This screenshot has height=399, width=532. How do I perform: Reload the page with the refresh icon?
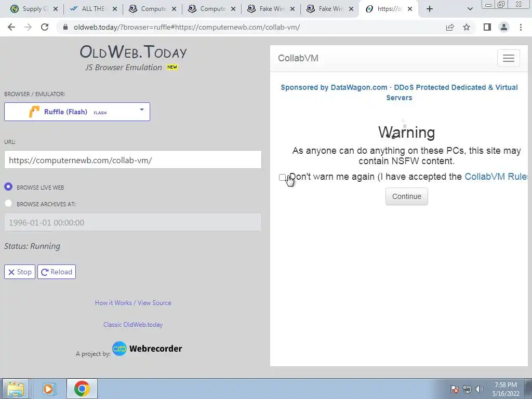(45, 27)
